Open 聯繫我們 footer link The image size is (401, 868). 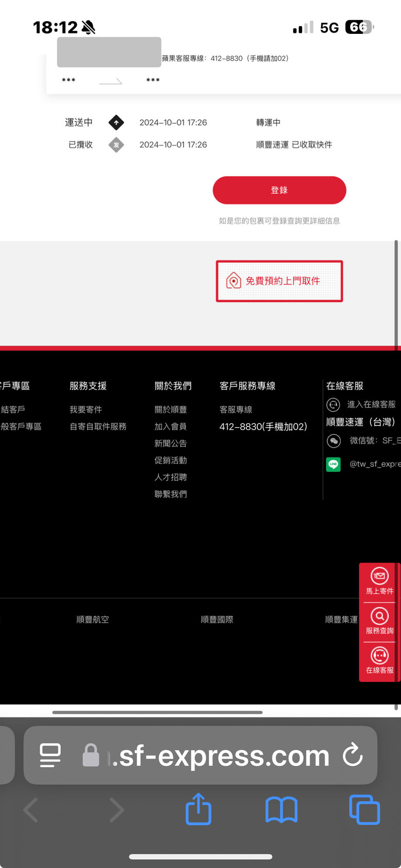pos(171,494)
